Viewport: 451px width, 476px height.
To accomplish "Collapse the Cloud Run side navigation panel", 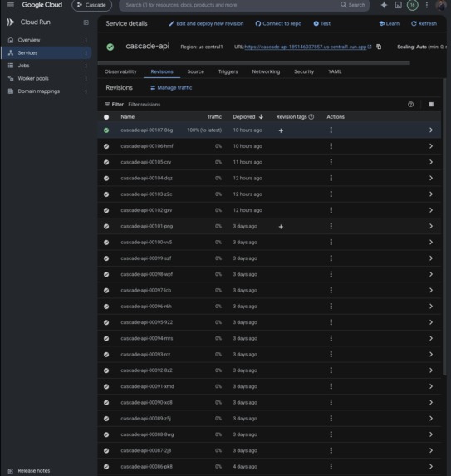I will (86, 22).
